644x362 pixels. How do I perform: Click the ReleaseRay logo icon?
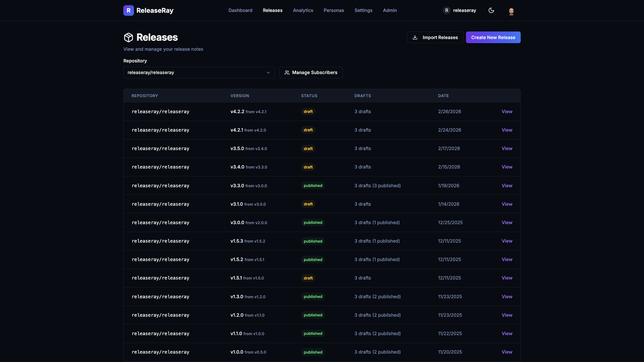tap(128, 10)
